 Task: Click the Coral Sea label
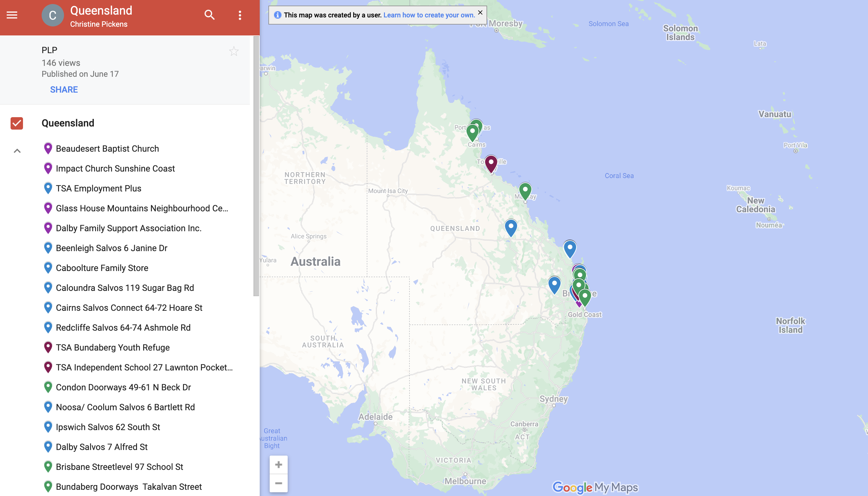619,176
